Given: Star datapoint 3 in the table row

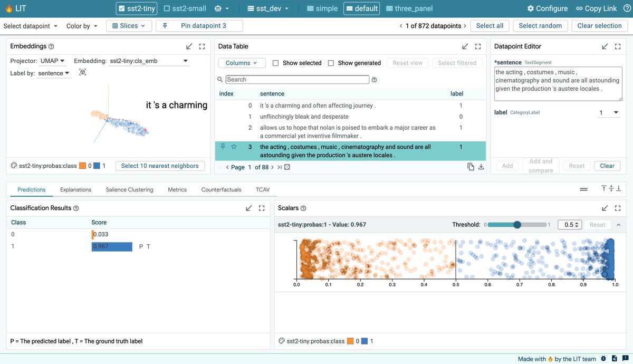Looking at the screenshot, I should coord(234,147).
